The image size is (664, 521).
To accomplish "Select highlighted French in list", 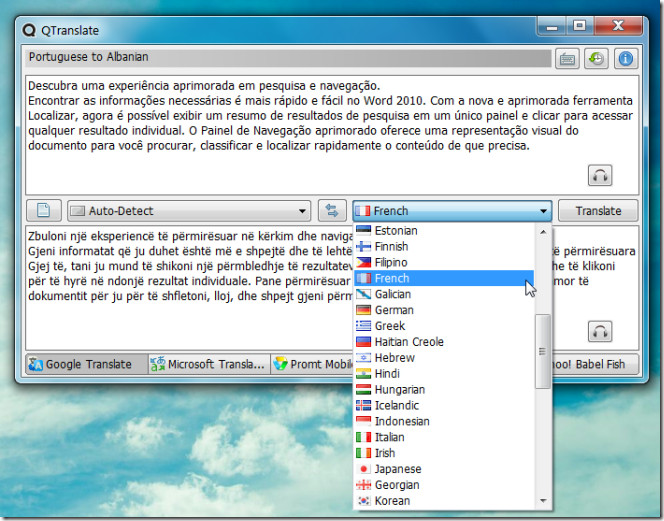I will pyautogui.click(x=444, y=278).
